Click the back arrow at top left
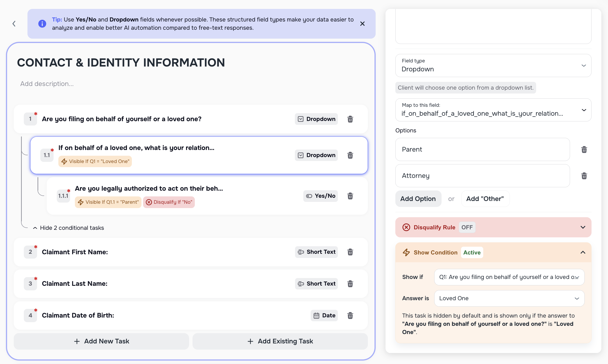This screenshot has width=608, height=364. [14, 24]
